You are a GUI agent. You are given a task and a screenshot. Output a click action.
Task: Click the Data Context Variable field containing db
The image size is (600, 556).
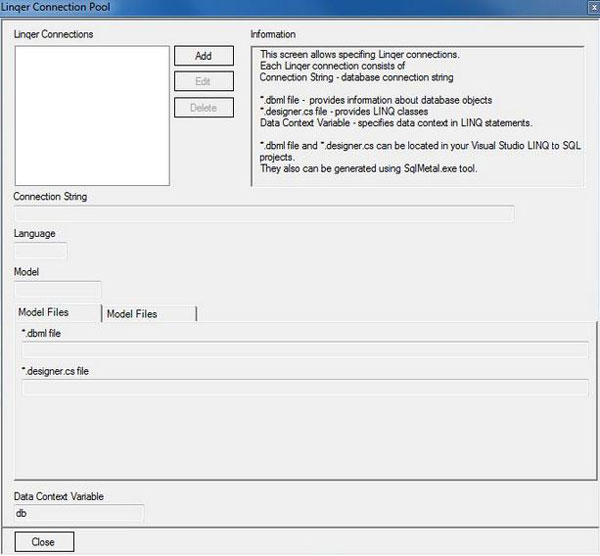(x=78, y=514)
